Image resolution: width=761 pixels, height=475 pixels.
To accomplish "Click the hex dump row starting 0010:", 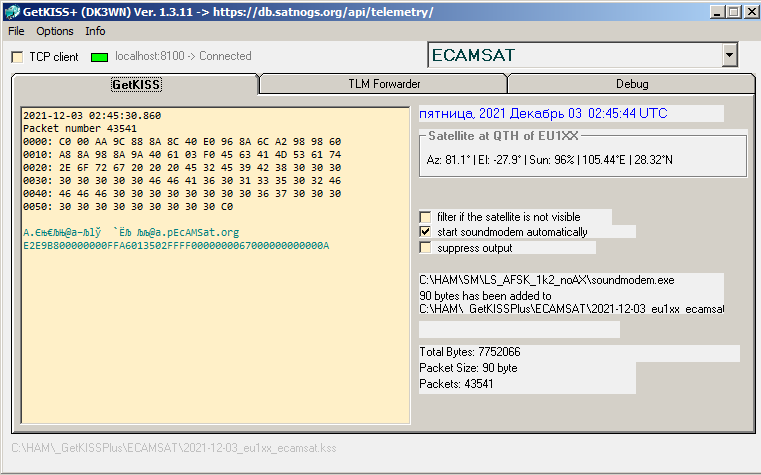I will [182, 155].
